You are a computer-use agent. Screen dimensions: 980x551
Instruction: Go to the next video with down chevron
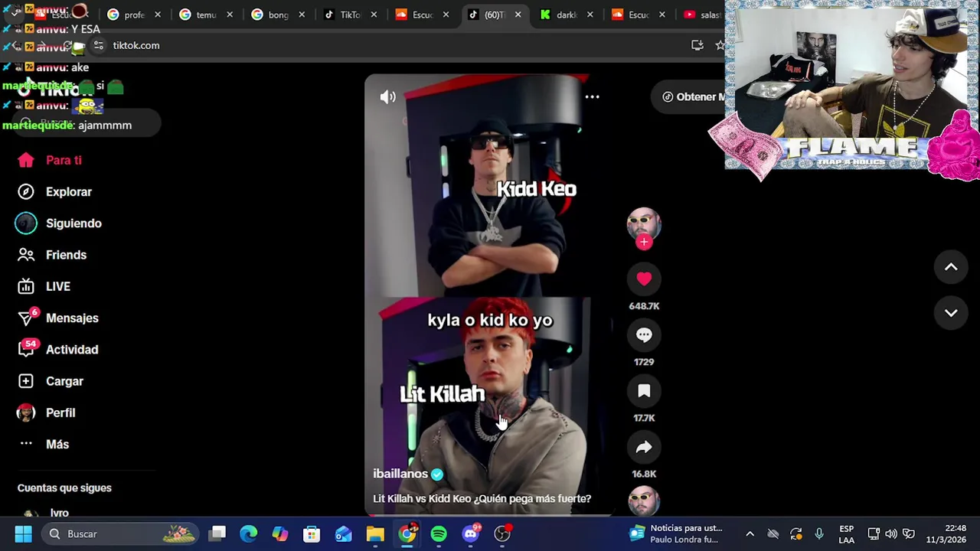click(x=951, y=313)
